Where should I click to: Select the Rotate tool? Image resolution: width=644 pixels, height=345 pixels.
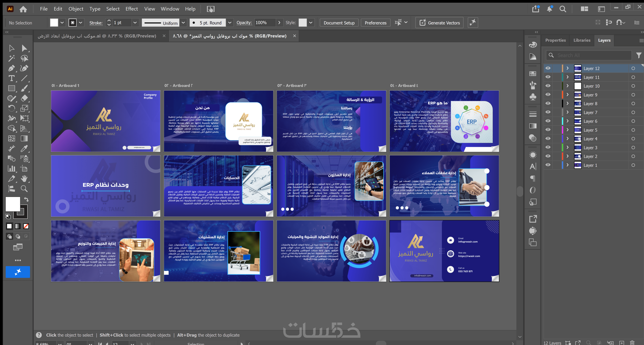click(12, 108)
